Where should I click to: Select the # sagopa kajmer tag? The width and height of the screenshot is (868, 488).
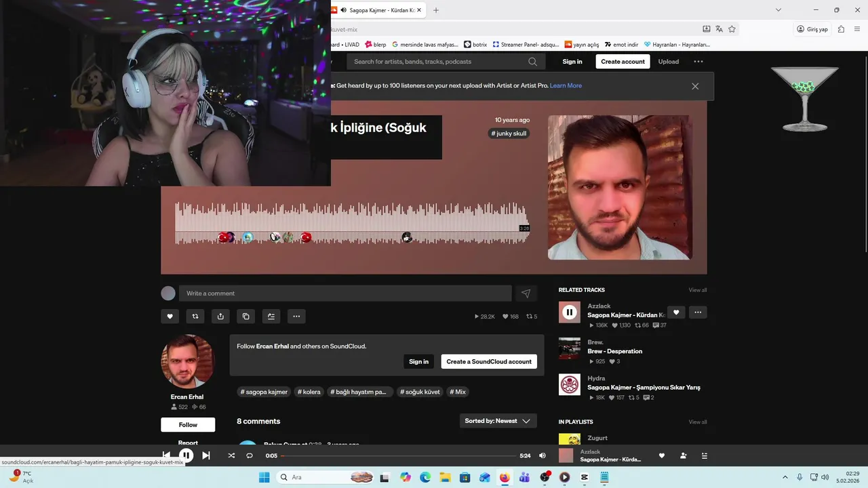click(264, 392)
